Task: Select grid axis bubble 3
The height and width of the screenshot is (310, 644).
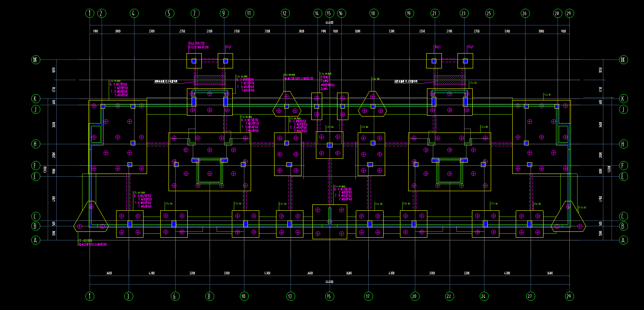Action: click(x=128, y=296)
